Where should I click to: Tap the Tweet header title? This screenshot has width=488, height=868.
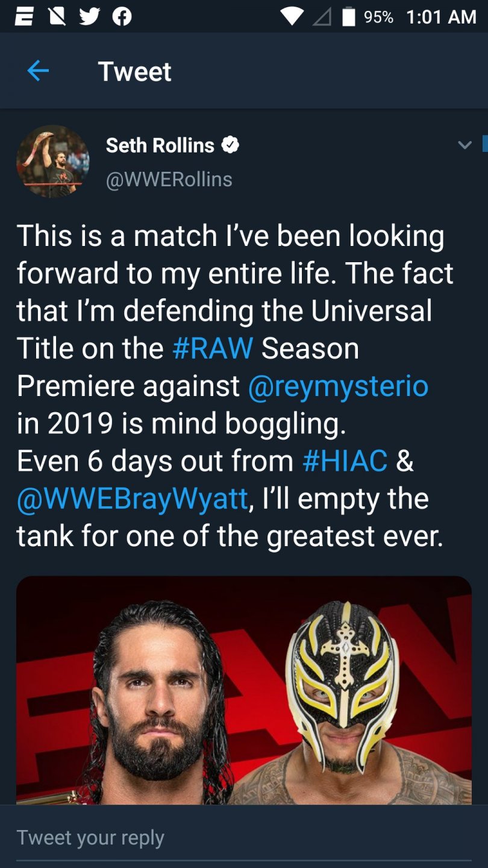(x=134, y=72)
